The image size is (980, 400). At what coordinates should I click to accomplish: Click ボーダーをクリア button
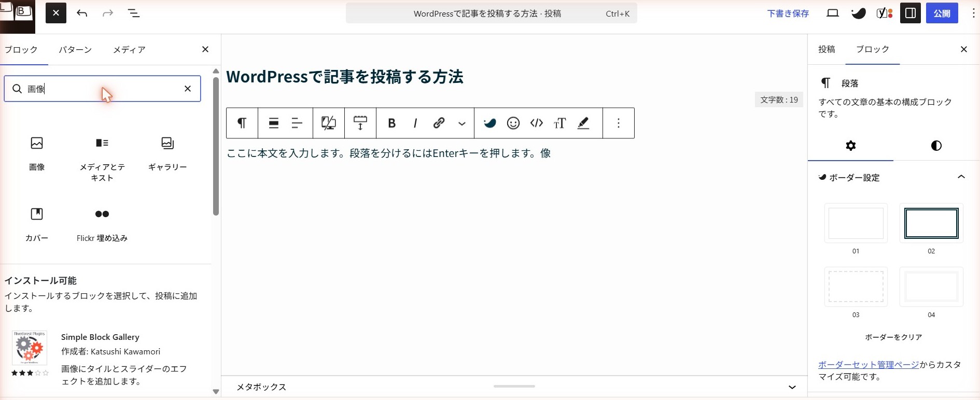(x=893, y=337)
